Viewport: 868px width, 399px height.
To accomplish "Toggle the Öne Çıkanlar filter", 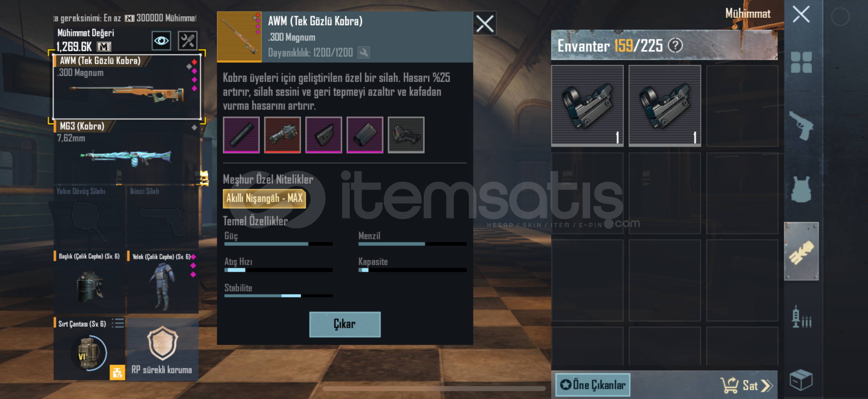I will (x=593, y=385).
